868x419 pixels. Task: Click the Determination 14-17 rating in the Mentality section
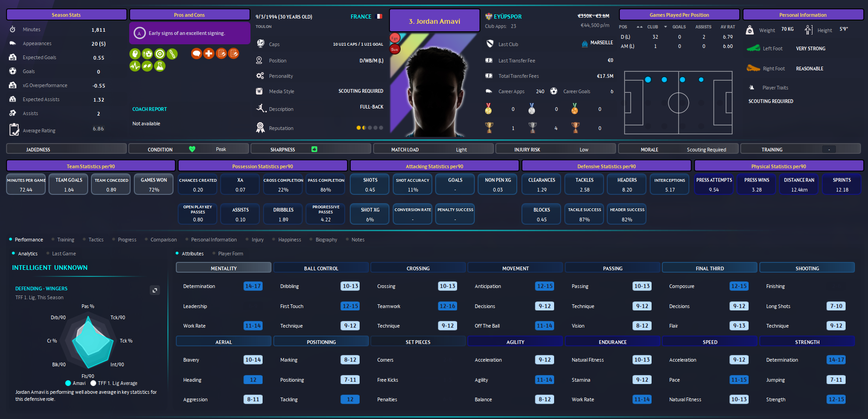pos(253,286)
